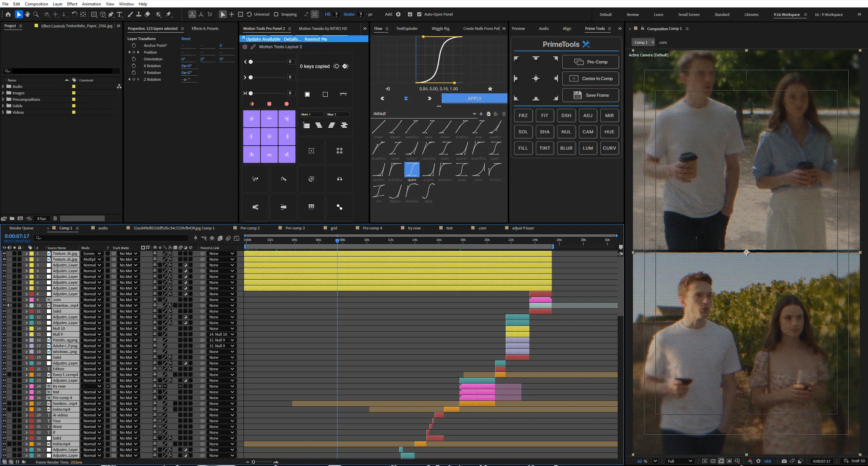Align anchor to center in purple grid
Viewport: 868px width, 466px height.
coord(269,136)
